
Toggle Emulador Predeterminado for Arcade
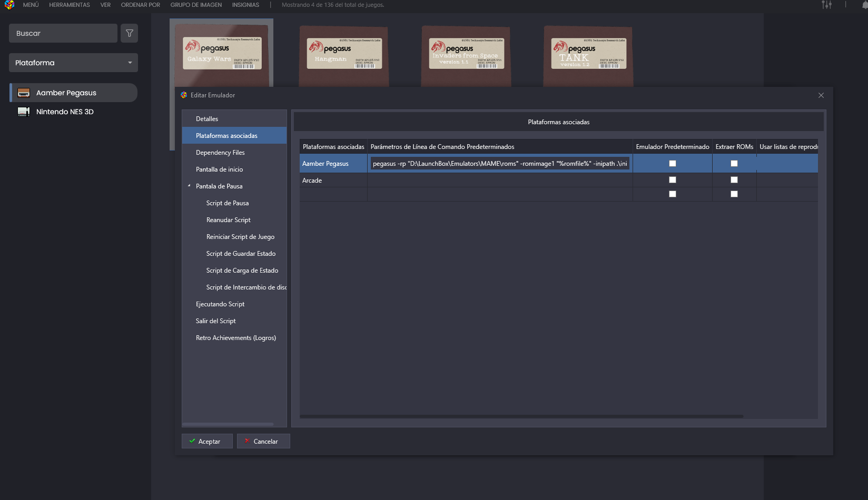tap(673, 180)
